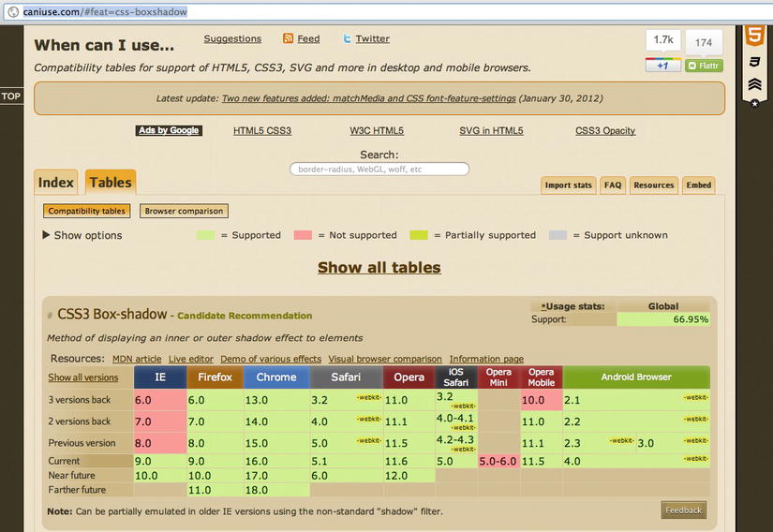This screenshot has height=532, width=773.
Task: Click the green Flattr button
Action: point(704,66)
